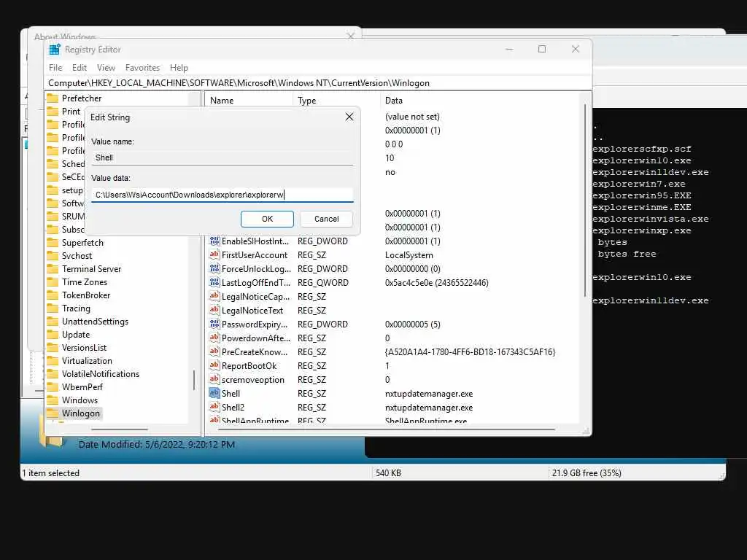
Task: Select the Update folder icon
Action: coord(53,334)
